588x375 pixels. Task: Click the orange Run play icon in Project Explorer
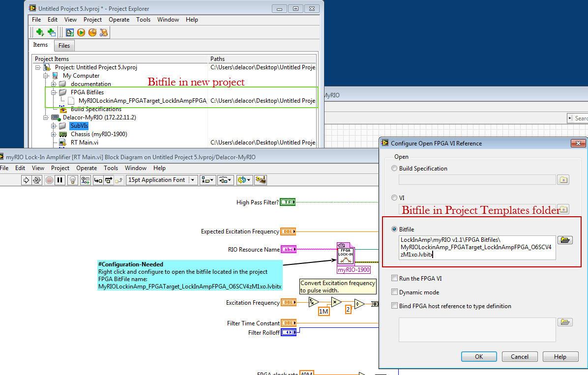coord(81,32)
